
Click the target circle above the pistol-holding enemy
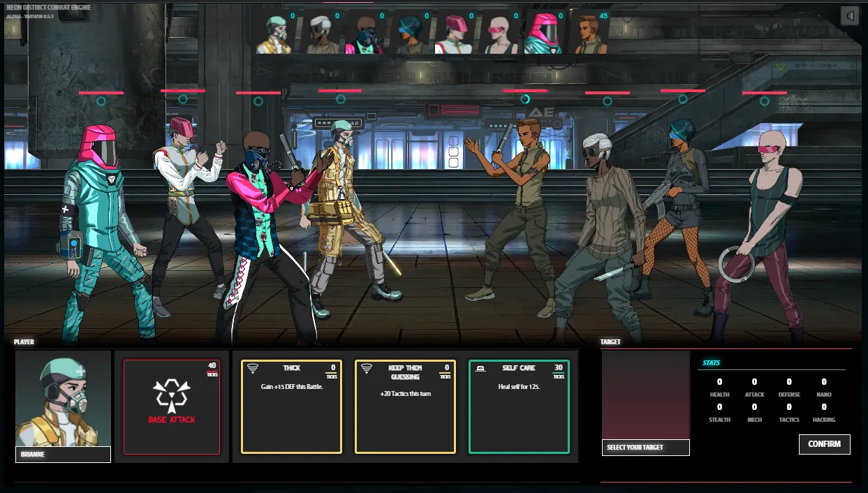(x=525, y=99)
